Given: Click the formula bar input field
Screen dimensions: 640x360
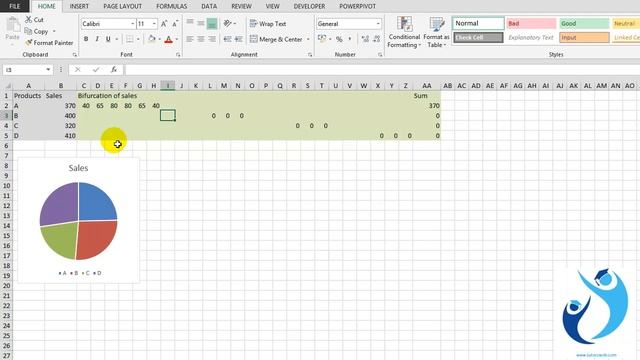Looking at the screenshot, I should pyautogui.click(x=382, y=69).
